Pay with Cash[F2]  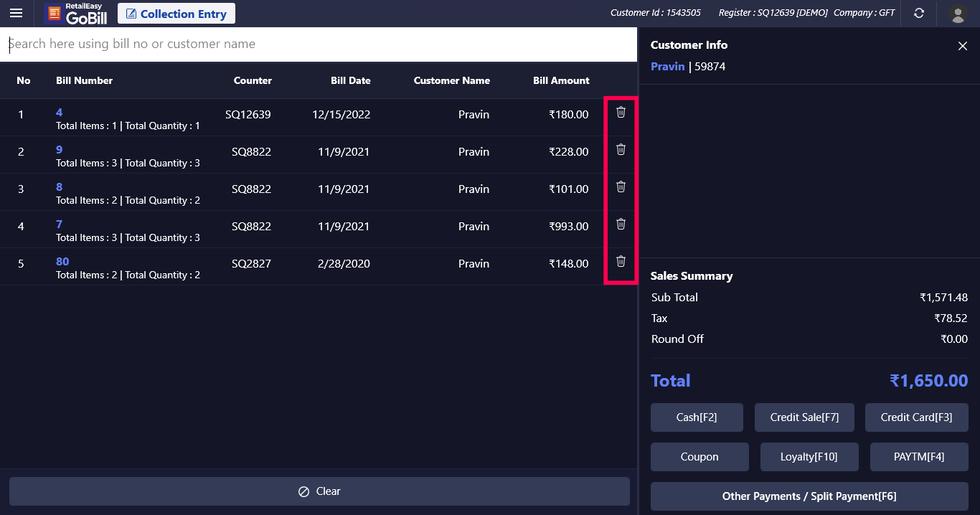pyautogui.click(x=697, y=417)
